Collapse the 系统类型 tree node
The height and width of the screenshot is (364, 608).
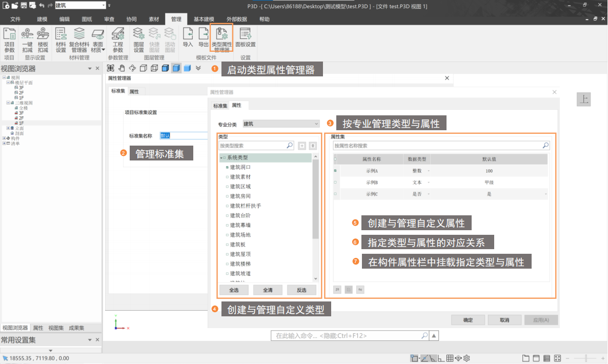click(x=221, y=158)
